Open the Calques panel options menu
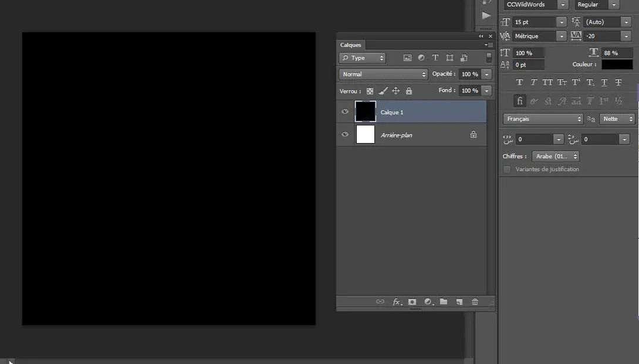The height and width of the screenshot is (364, 639). pyautogui.click(x=489, y=45)
